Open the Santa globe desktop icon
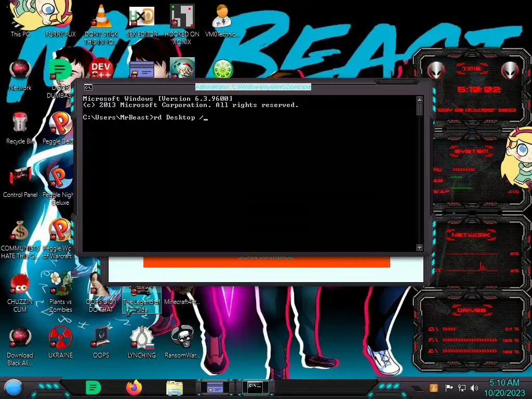 [182, 68]
